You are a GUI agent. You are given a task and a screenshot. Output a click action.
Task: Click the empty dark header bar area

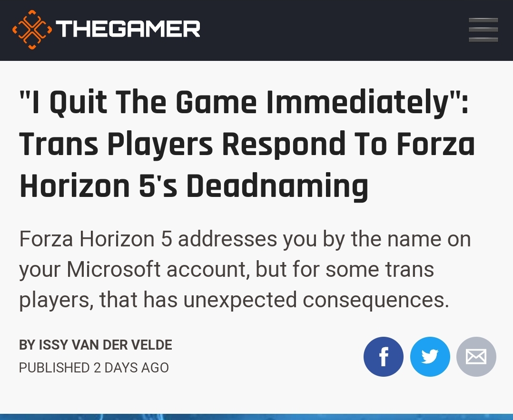(x=334, y=30)
